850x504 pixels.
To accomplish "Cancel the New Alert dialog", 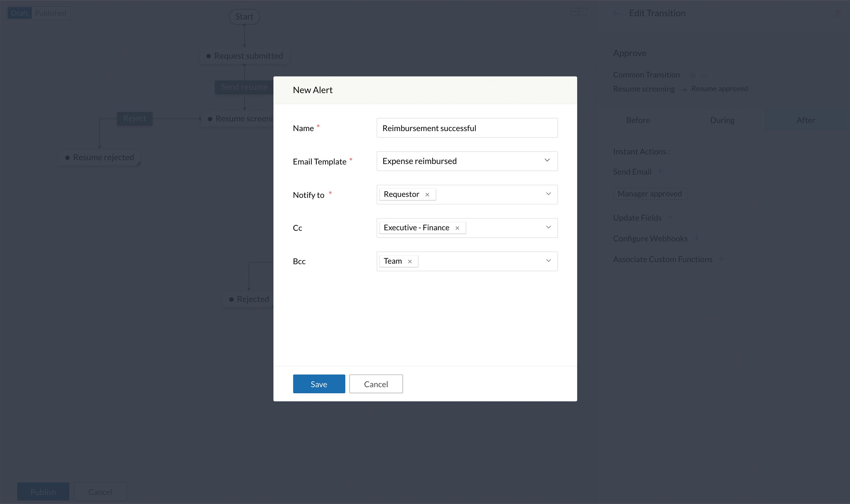I will tap(376, 384).
